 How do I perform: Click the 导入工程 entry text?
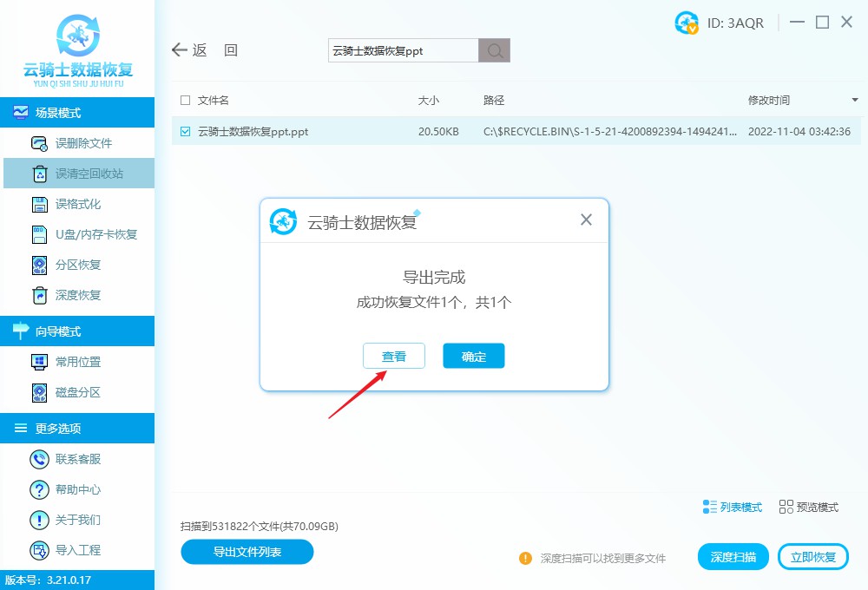click(78, 550)
